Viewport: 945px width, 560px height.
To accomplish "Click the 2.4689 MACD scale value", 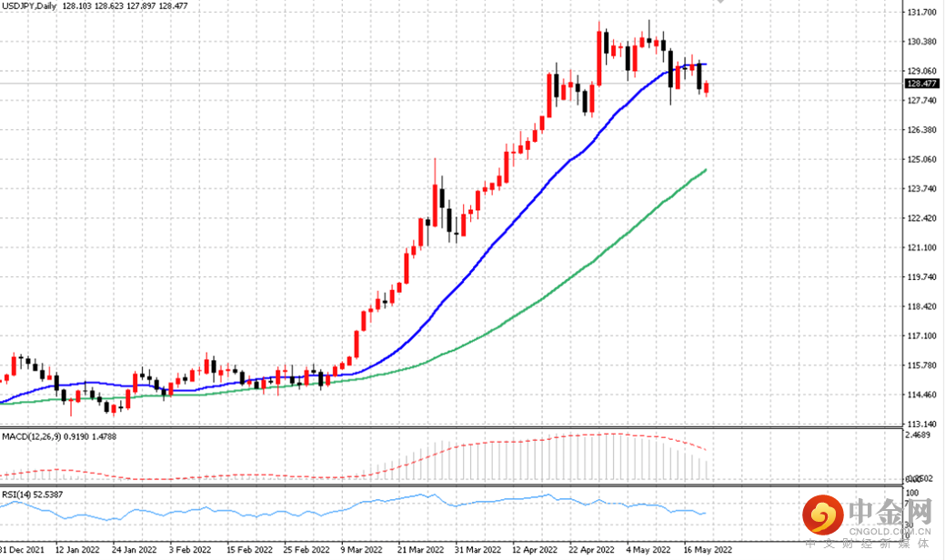I will [x=920, y=435].
